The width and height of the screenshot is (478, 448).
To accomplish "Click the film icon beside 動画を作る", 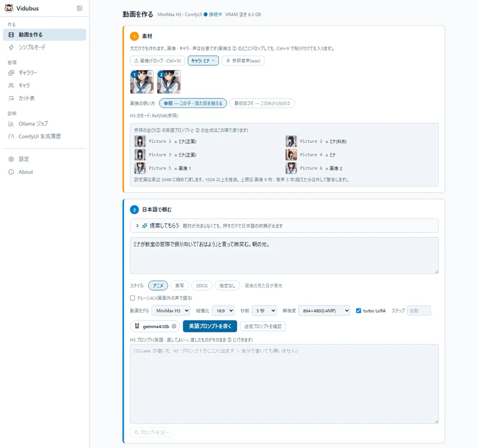I will tap(11, 35).
